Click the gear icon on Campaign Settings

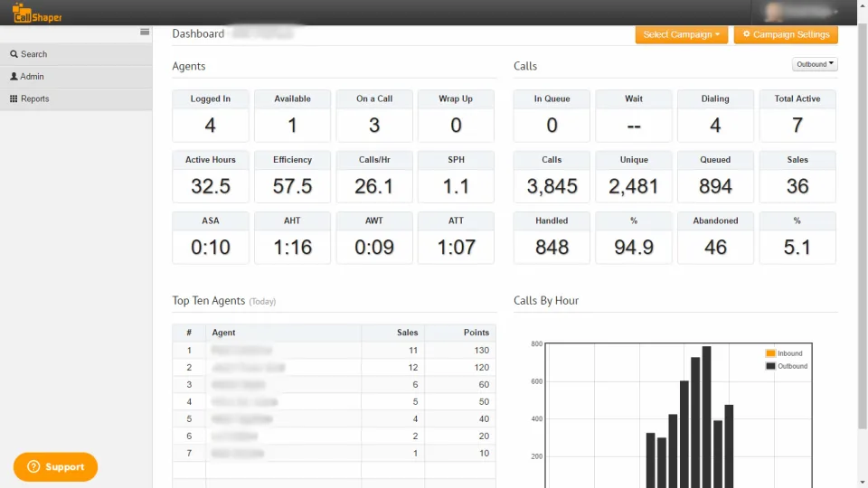pos(746,34)
